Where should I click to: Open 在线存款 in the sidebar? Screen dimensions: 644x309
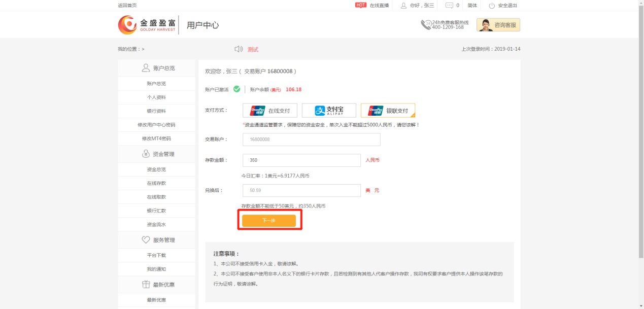(x=156, y=183)
